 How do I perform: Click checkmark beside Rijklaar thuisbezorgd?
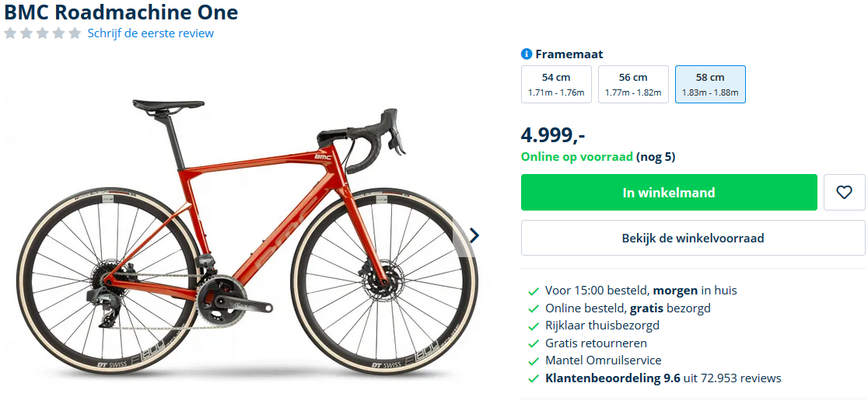pos(533,326)
